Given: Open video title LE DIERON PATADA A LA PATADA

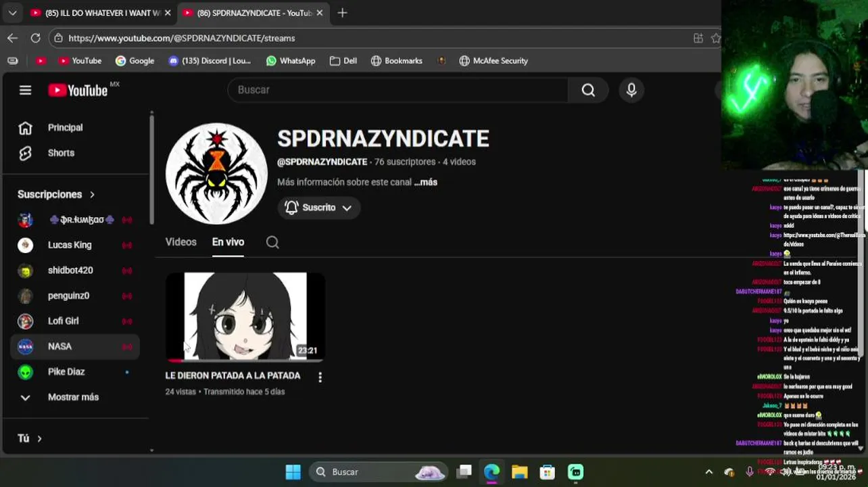Looking at the screenshot, I should 233,375.
